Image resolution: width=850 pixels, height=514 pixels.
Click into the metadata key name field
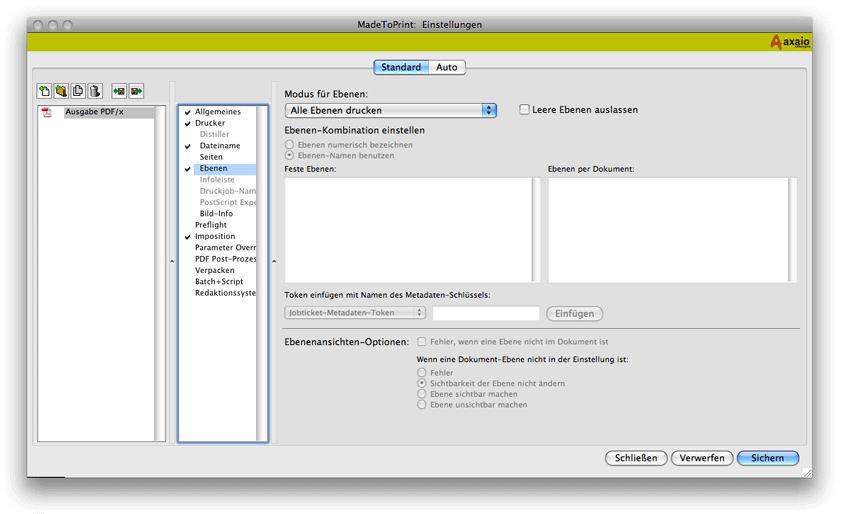[x=486, y=313]
